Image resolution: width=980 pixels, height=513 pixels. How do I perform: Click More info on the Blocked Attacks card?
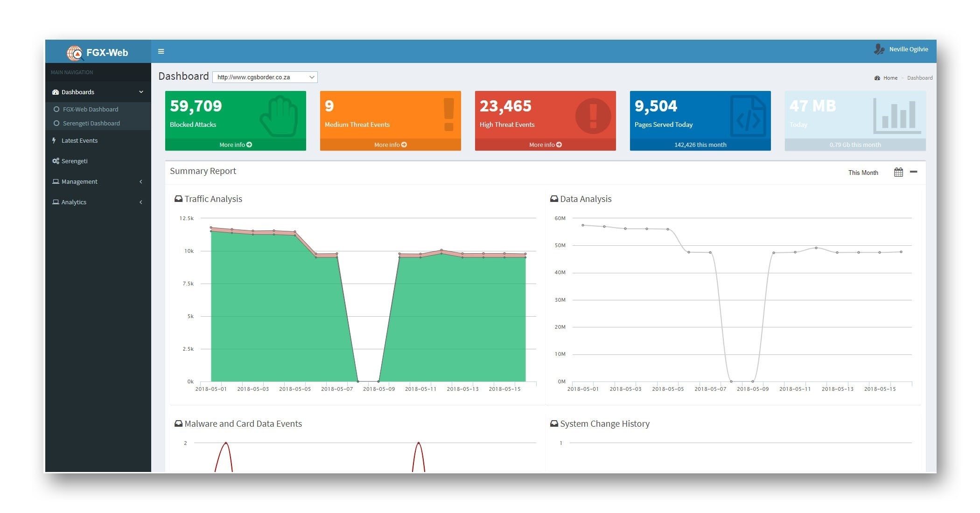pyautogui.click(x=235, y=145)
